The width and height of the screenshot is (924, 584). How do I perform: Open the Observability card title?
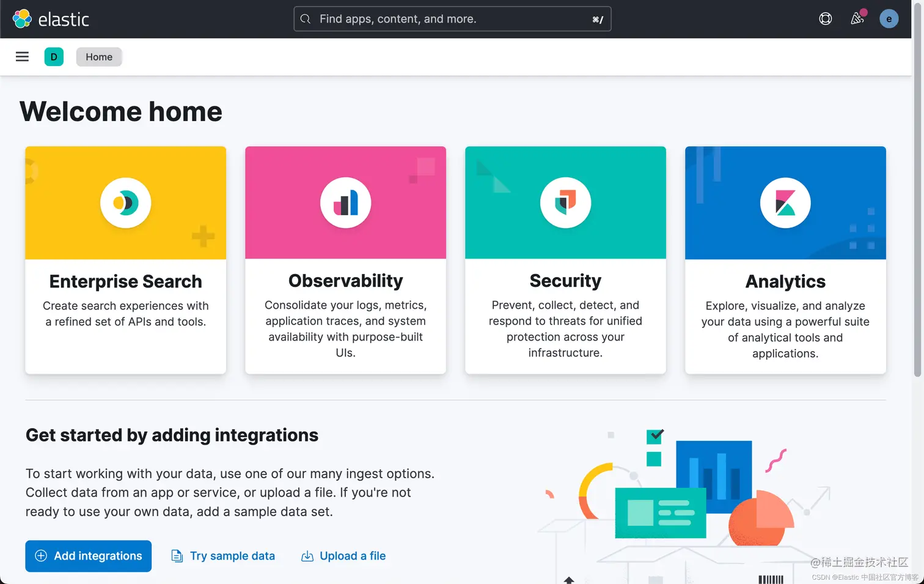[346, 281]
